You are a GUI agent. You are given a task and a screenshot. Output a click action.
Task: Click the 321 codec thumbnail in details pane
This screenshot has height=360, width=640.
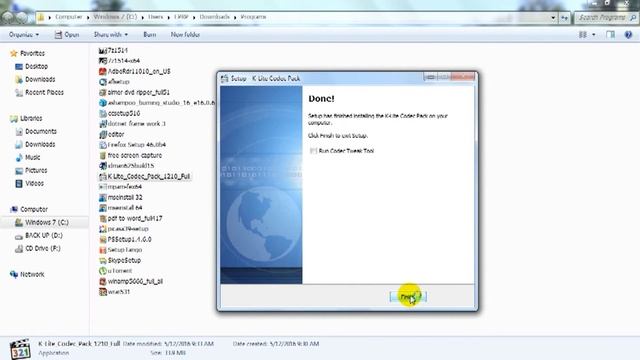(x=20, y=349)
